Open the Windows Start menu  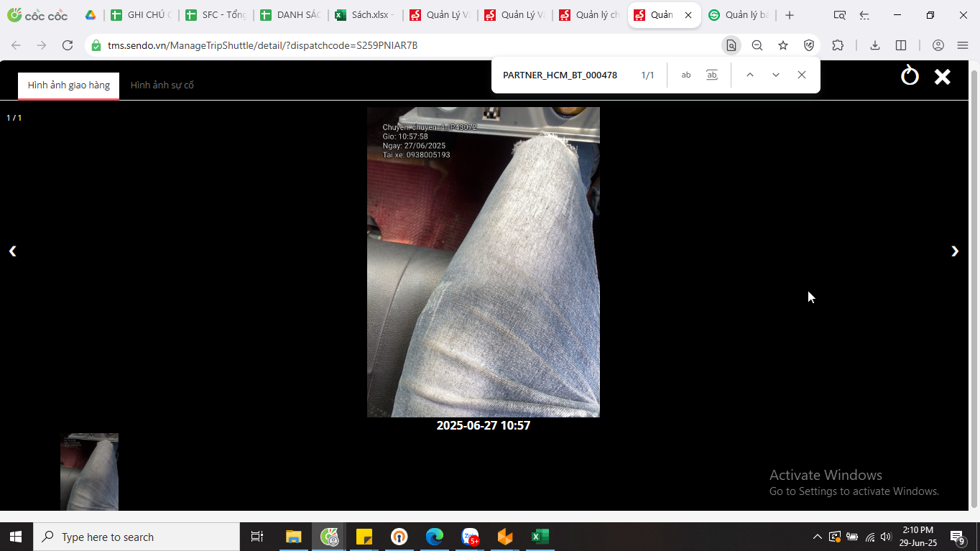pos(16,537)
